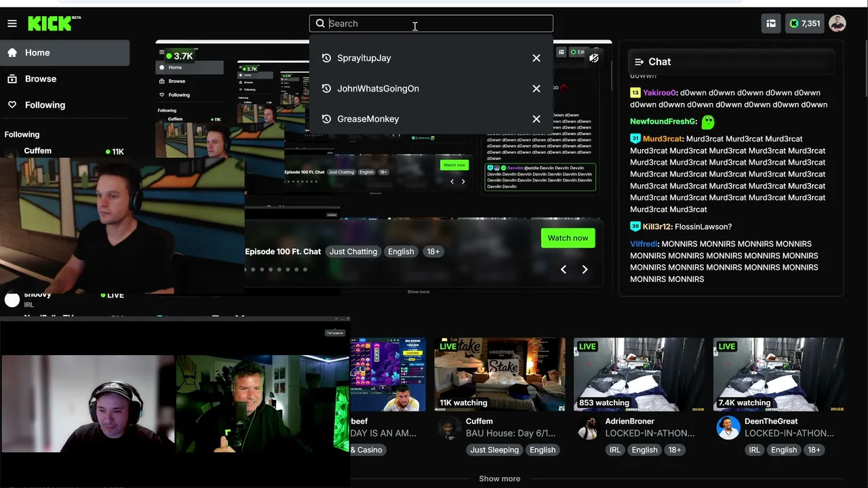Viewport: 868px width, 488px height.
Task: Go to next featured stream
Action: [585, 270]
